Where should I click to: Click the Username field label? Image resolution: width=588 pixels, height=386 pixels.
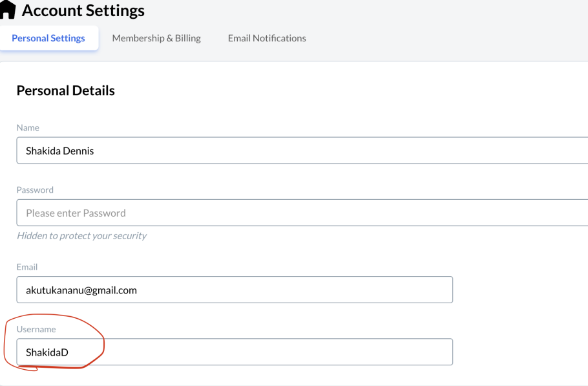(x=36, y=329)
